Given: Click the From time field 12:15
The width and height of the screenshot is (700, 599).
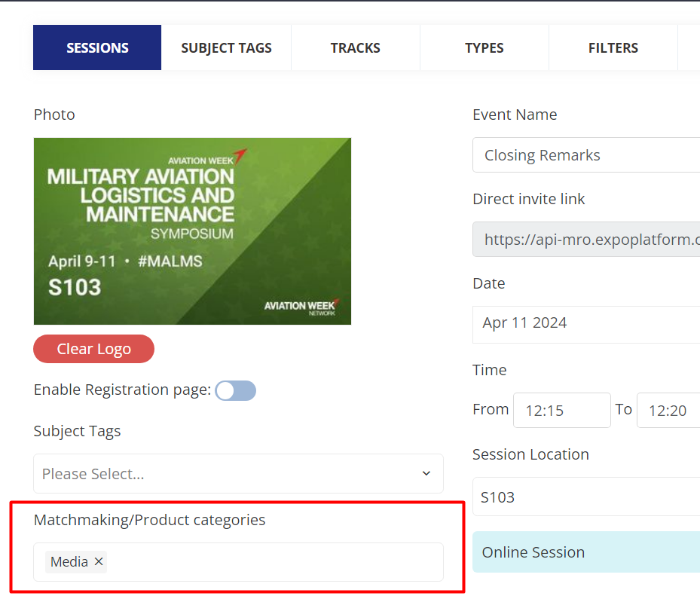Looking at the screenshot, I should click(x=561, y=411).
